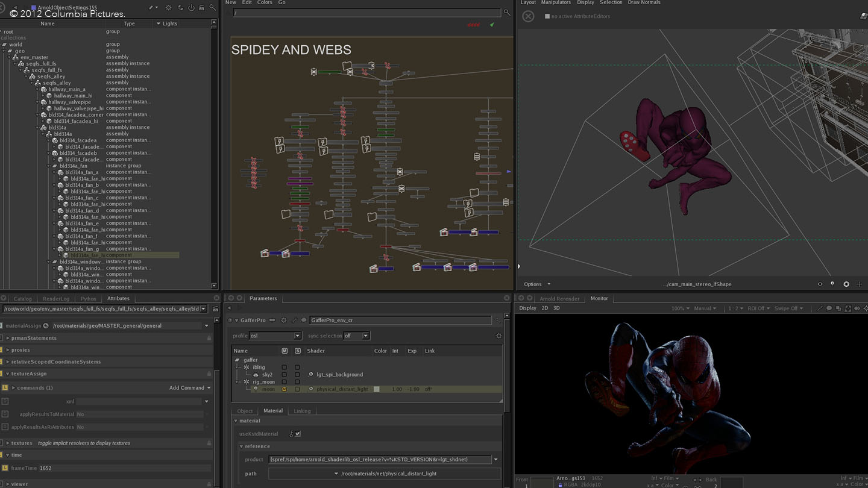Click the line draw icon in Monitor toolbar
The height and width of the screenshot is (488, 868).
pyautogui.click(x=819, y=308)
